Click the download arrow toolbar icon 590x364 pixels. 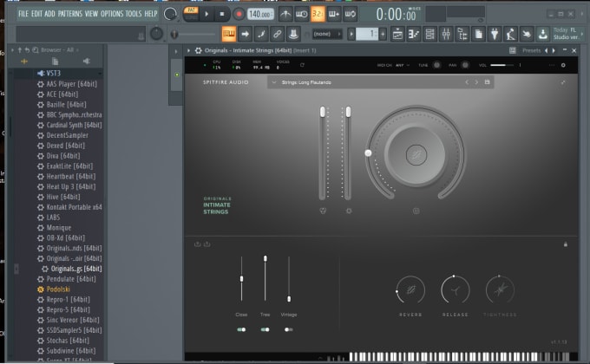pyautogui.click(x=543, y=34)
